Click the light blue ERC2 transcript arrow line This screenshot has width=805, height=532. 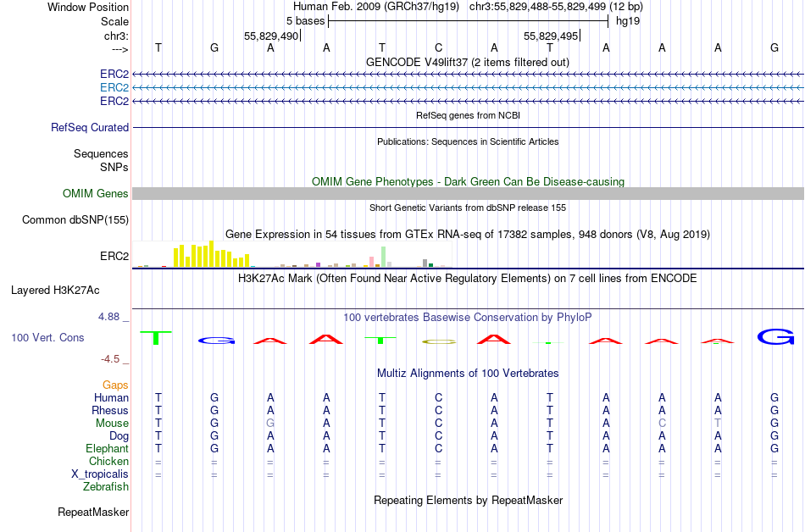tap(469, 88)
